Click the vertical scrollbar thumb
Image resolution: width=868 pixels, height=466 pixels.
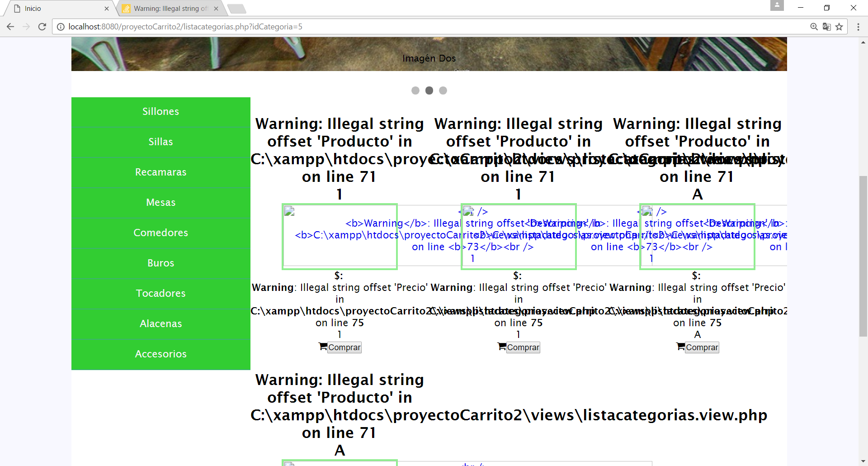(x=863, y=256)
